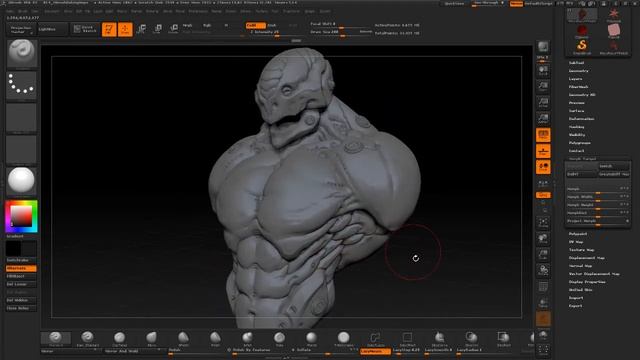
Task: Open the Zplugin menu
Action: (x=310, y=11)
